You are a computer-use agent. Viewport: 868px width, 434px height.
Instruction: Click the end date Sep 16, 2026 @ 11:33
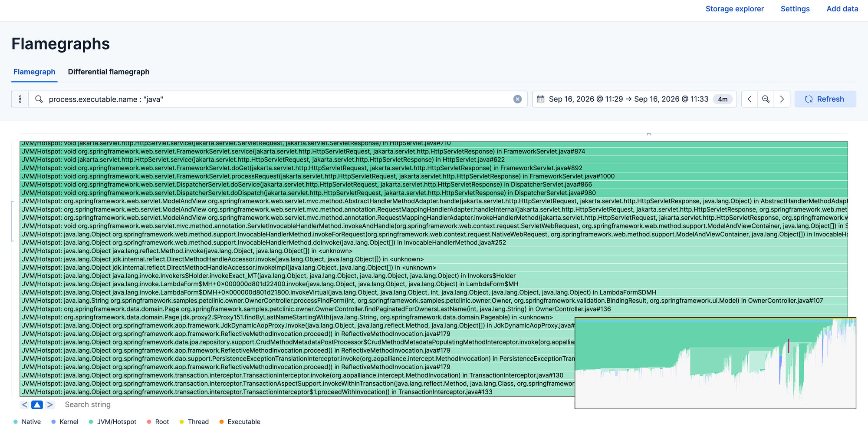click(671, 99)
